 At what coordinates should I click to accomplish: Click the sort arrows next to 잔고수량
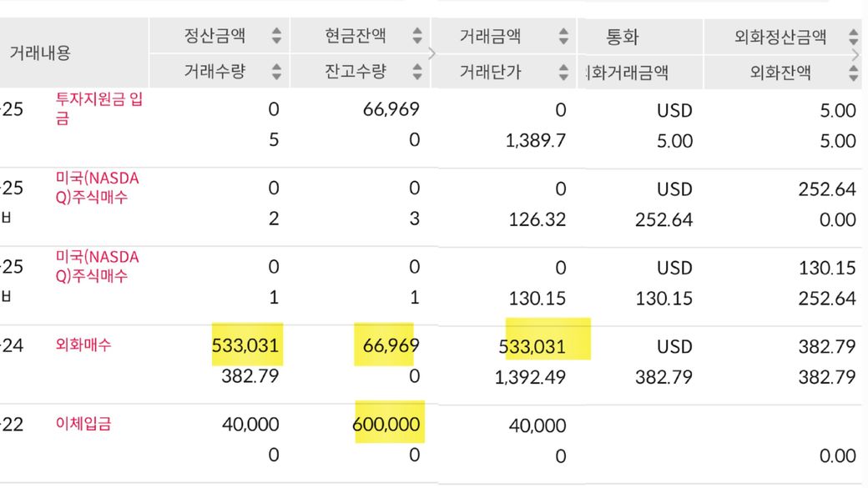tap(416, 72)
